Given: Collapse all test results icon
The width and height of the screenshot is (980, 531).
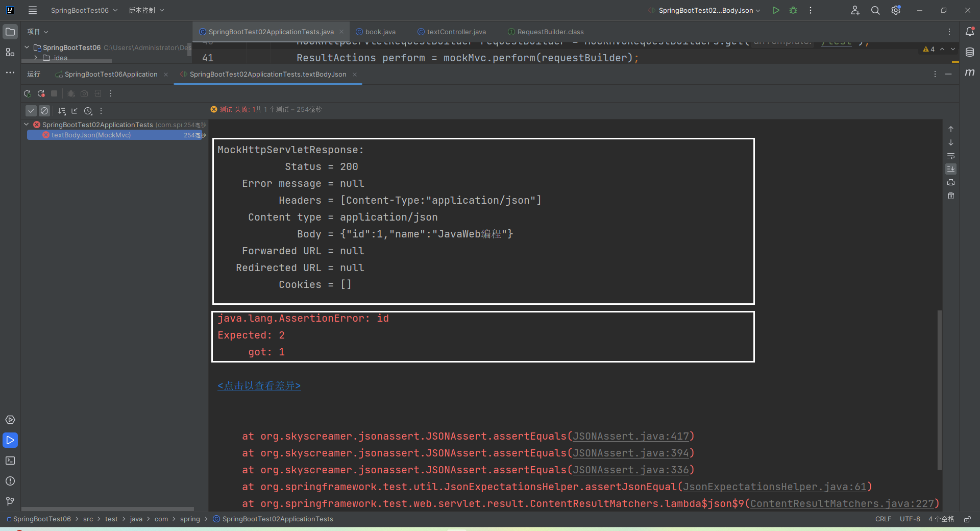Looking at the screenshot, I should [x=75, y=111].
